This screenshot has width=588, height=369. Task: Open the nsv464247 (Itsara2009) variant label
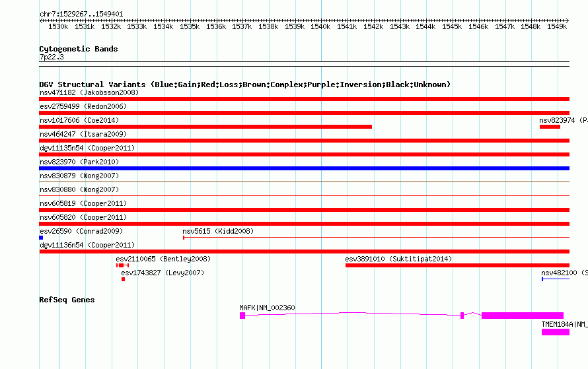tap(83, 134)
